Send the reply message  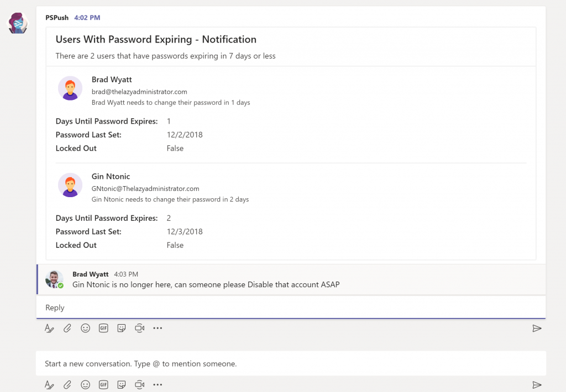537,328
